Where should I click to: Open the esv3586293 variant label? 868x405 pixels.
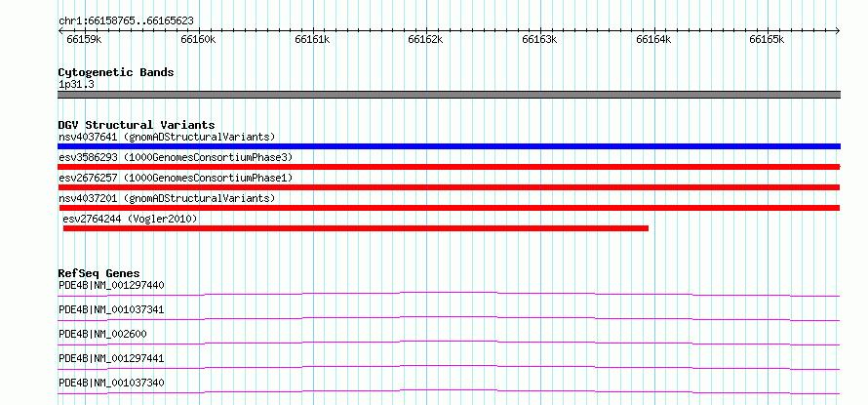176,157
